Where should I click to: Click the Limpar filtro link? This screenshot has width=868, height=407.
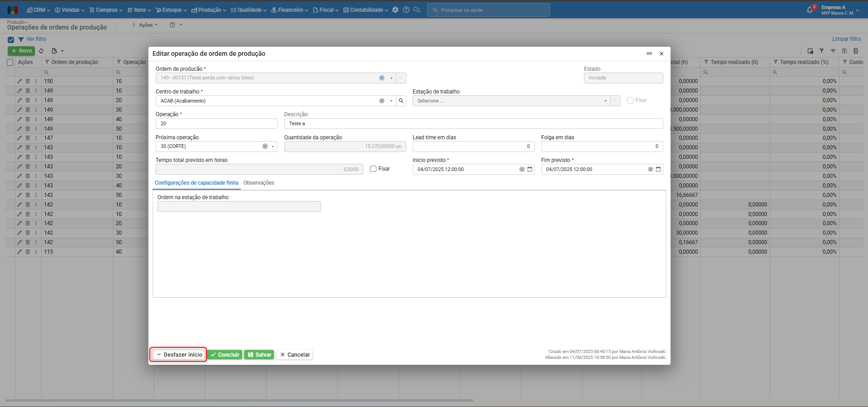[x=846, y=39]
